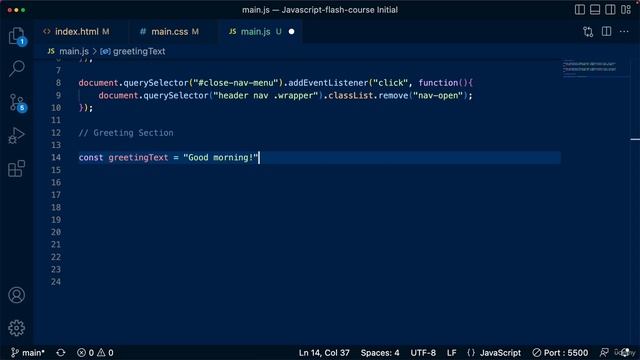Open problems panel via errors count
Image resolution: width=640 pixels, height=360 pixels.
tap(86, 353)
